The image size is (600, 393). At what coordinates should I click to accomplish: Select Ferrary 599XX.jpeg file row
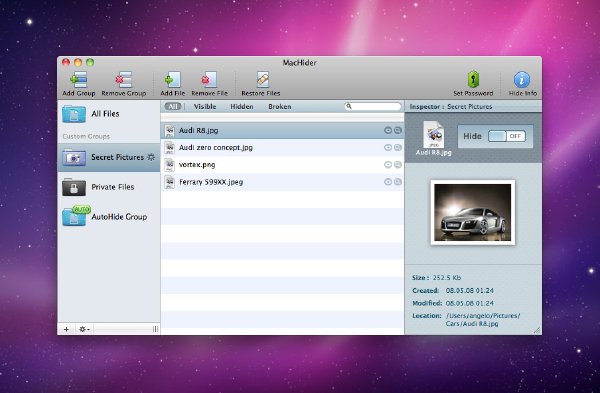click(x=282, y=182)
